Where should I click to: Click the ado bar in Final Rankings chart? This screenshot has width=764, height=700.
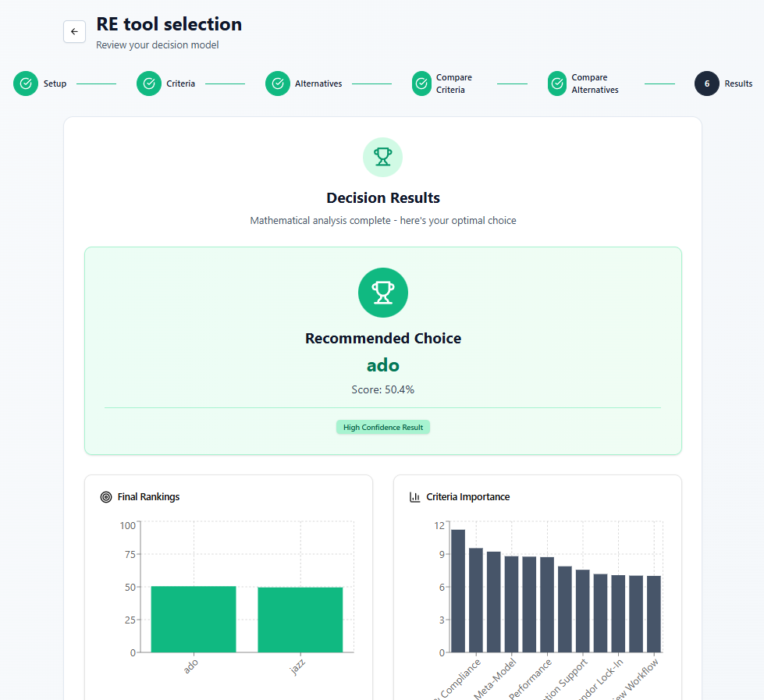(192, 620)
